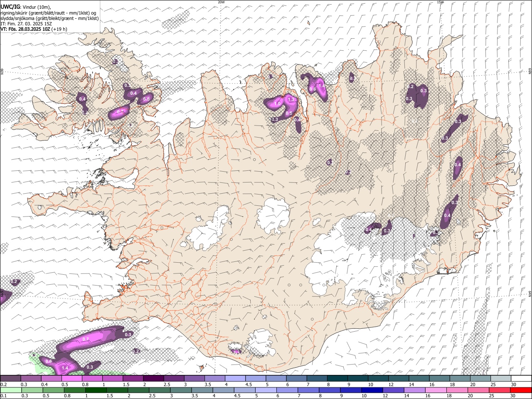
Task: Click the rain legend swatch between 25 and 30
Action: [499, 390]
